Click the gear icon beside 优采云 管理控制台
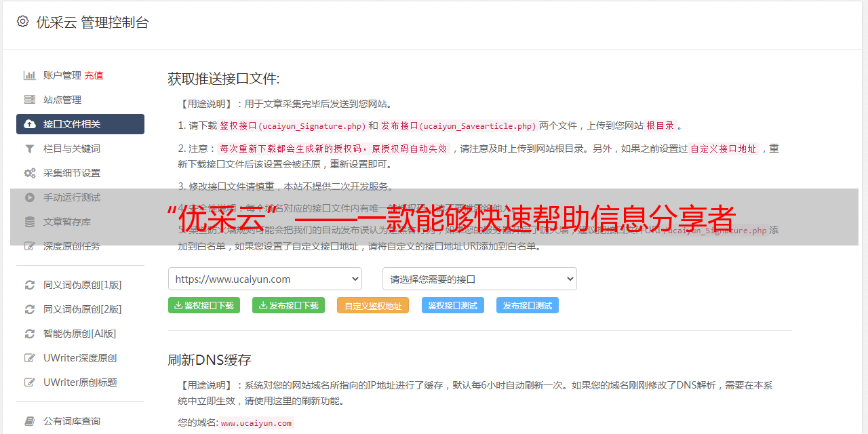Screen dimensions: 868x434 (x=22, y=22)
